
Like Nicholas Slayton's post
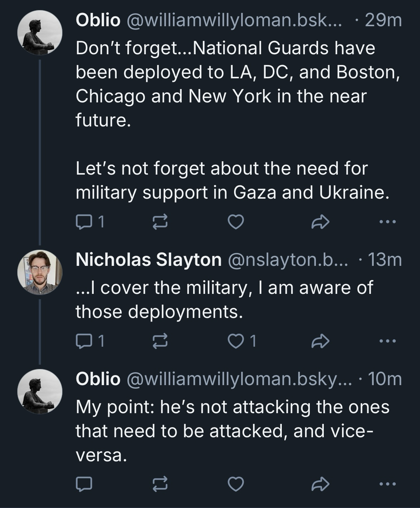coord(236,341)
